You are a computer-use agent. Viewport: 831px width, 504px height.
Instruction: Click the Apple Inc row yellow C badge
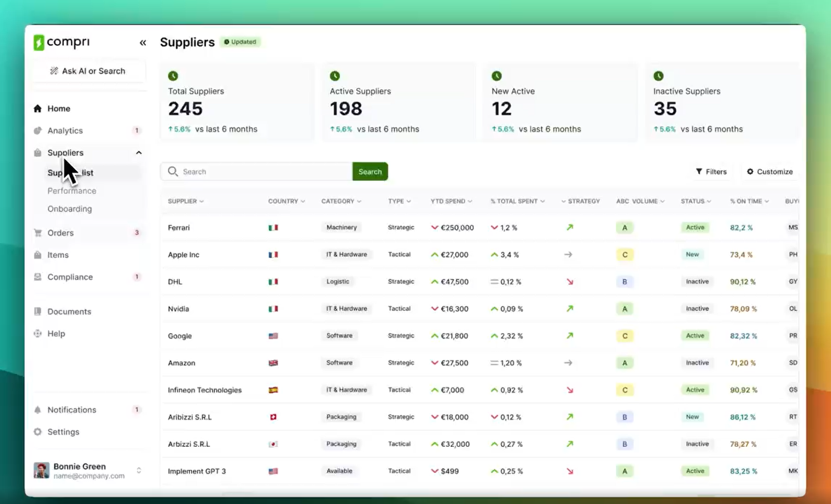[x=624, y=254]
